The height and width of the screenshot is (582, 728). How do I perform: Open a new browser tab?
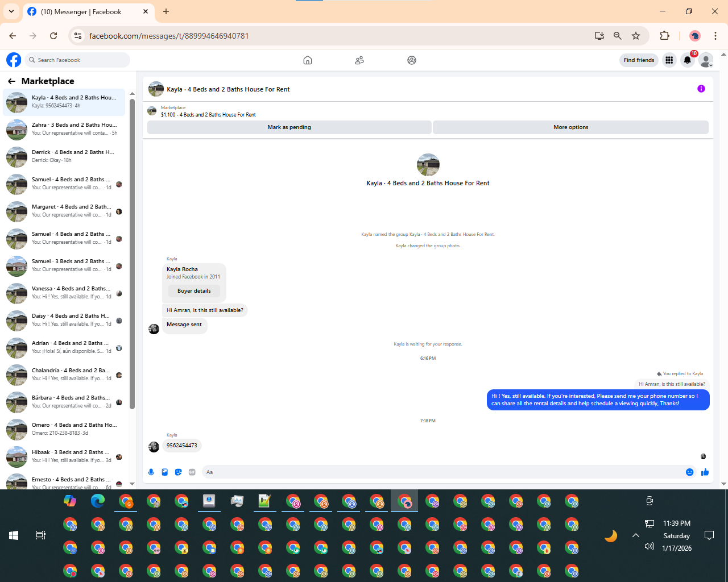tap(166, 11)
